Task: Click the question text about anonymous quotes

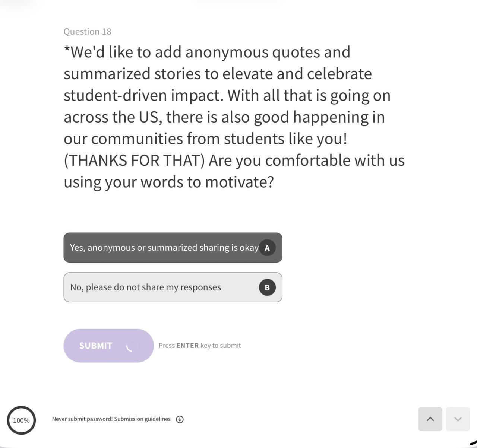Action: tap(207, 52)
